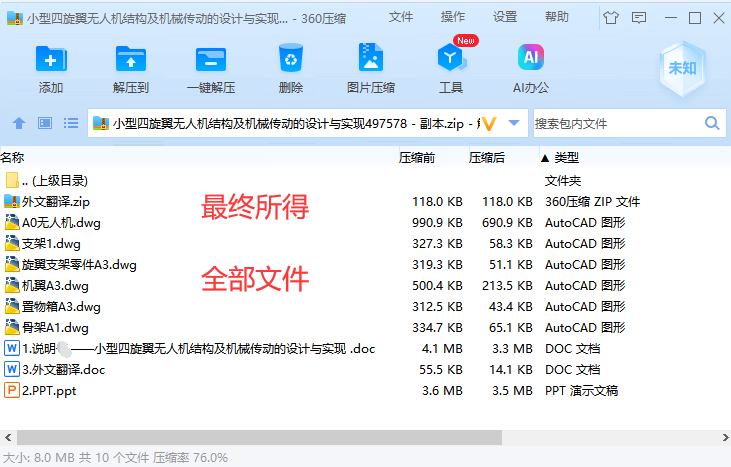Open the 工具 (Tools) icon
The image size is (731, 467).
point(450,57)
